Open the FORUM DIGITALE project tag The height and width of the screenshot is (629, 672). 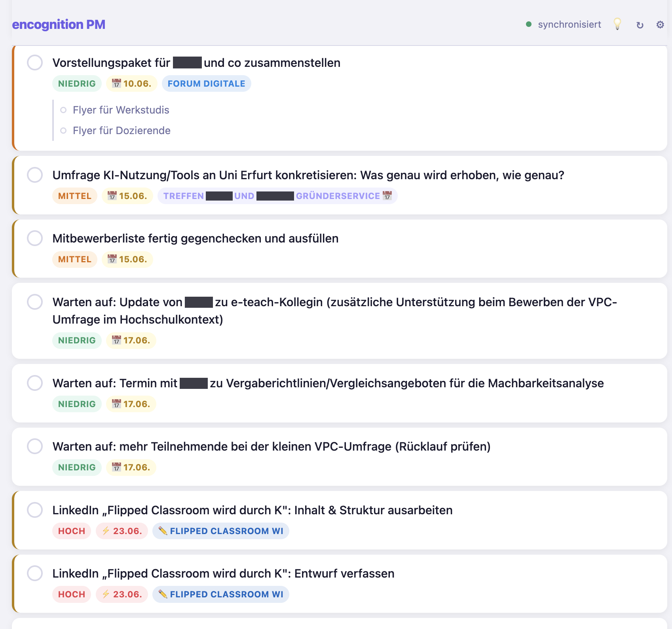[x=206, y=83]
